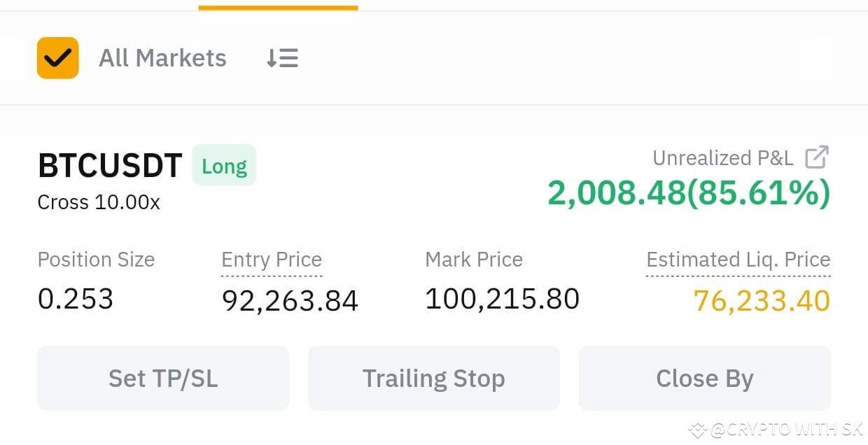Click the sort order icon beside All Markets

(x=282, y=58)
